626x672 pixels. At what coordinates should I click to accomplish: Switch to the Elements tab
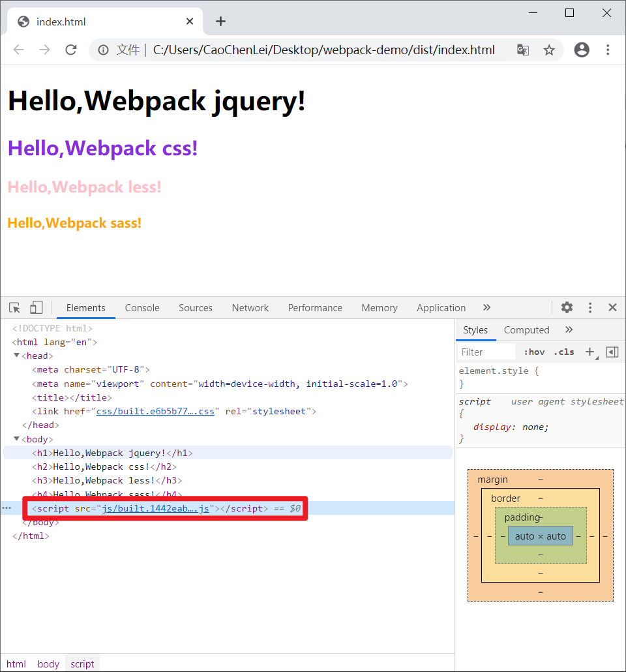click(x=85, y=308)
